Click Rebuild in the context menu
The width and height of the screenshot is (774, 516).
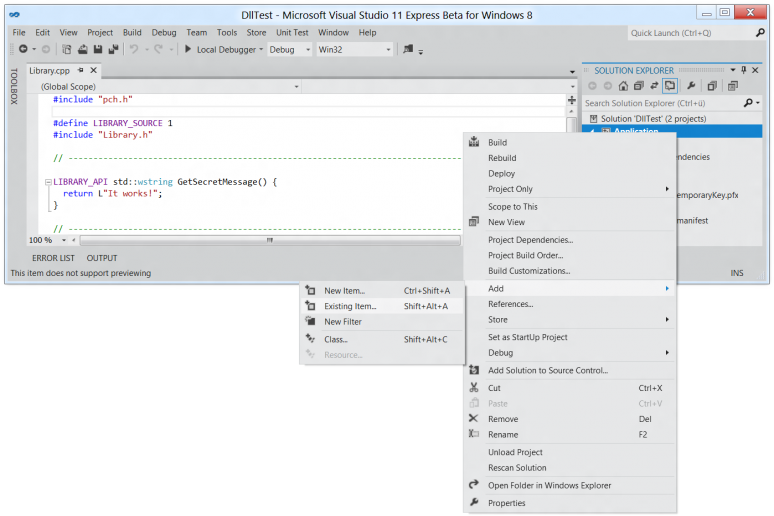[570, 158]
